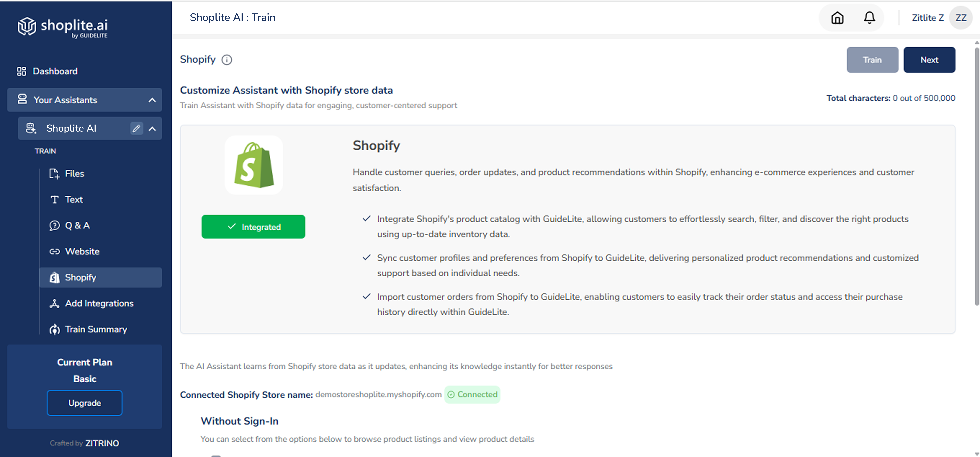Click the Upgrade plan button
Image resolution: width=980 pixels, height=457 pixels.
coord(85,403)
